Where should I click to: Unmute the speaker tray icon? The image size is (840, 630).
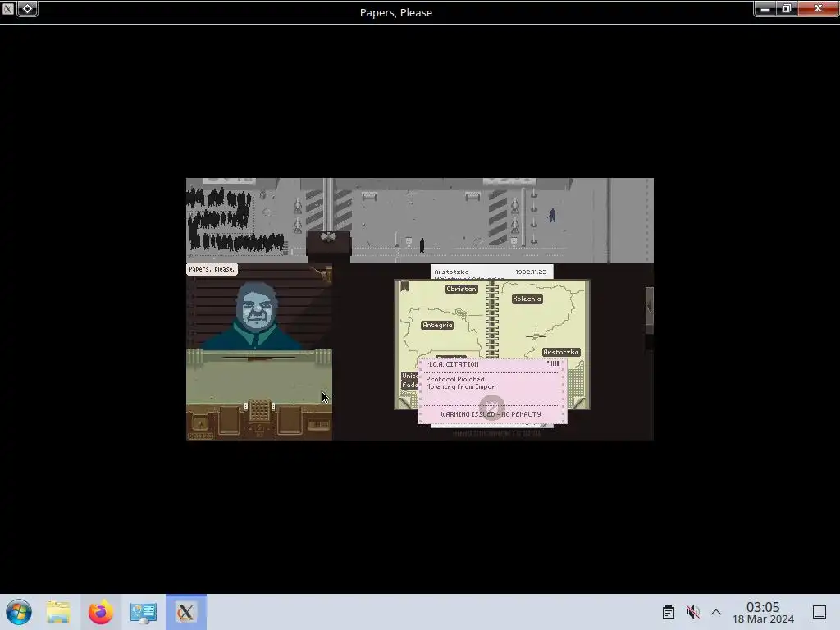[x=692, y=612]
